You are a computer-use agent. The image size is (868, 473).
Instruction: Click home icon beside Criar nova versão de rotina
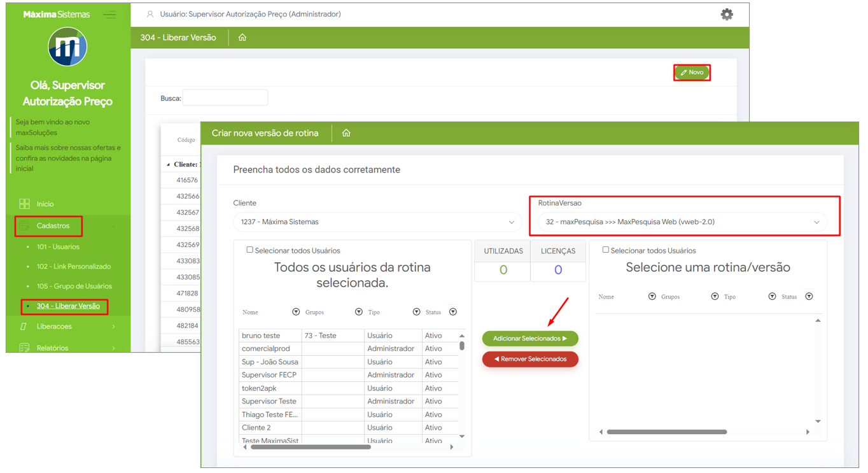(346, 133)
